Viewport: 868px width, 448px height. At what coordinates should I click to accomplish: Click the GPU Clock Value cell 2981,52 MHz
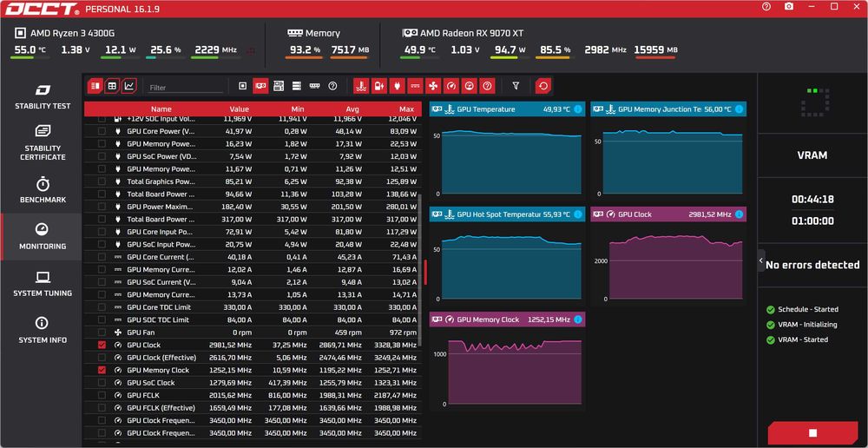click(x=230, y=345)
